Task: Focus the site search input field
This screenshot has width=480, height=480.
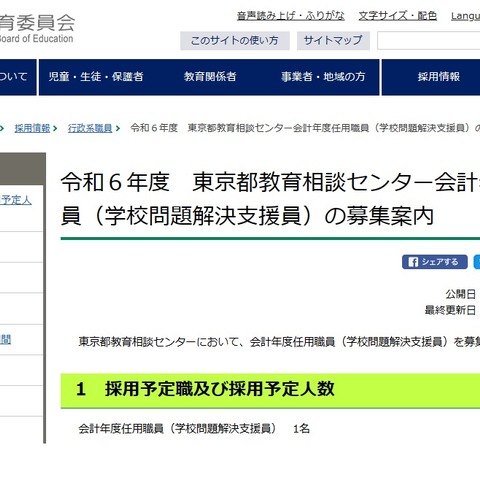Action: tap(429, 41)
